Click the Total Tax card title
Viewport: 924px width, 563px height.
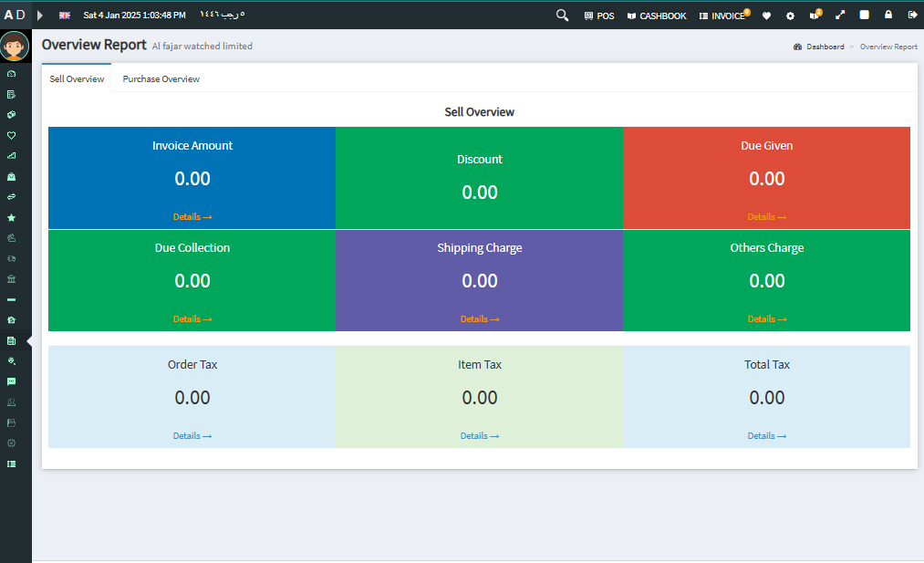pos(767,365)
